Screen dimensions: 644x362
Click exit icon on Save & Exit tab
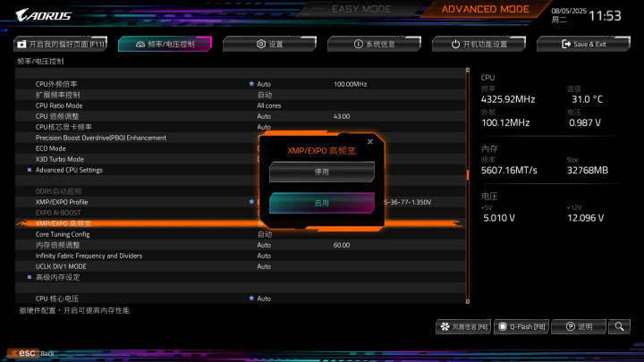[x=566, y=44]
